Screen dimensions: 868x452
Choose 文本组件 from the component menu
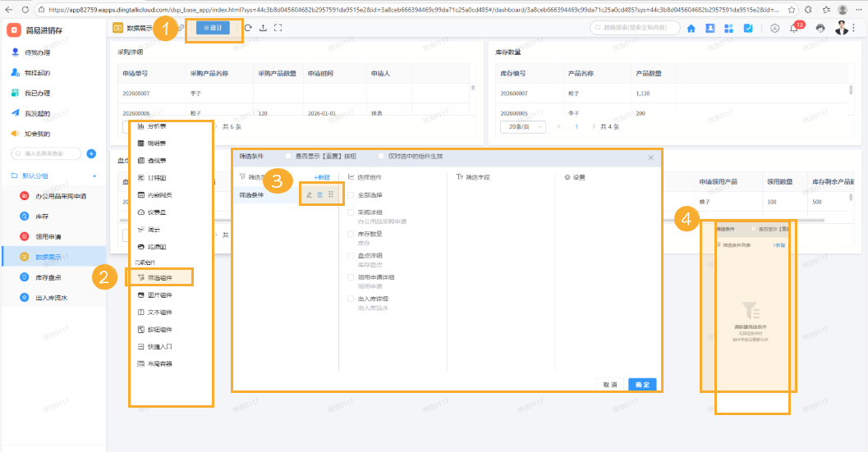point(159,313)
